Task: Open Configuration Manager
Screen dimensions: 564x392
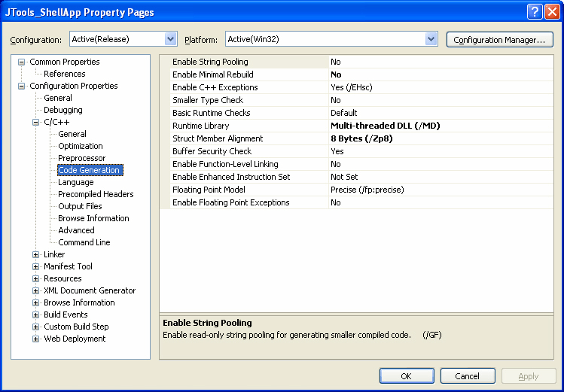Action: pyautogui.click(x=499, y=40)
